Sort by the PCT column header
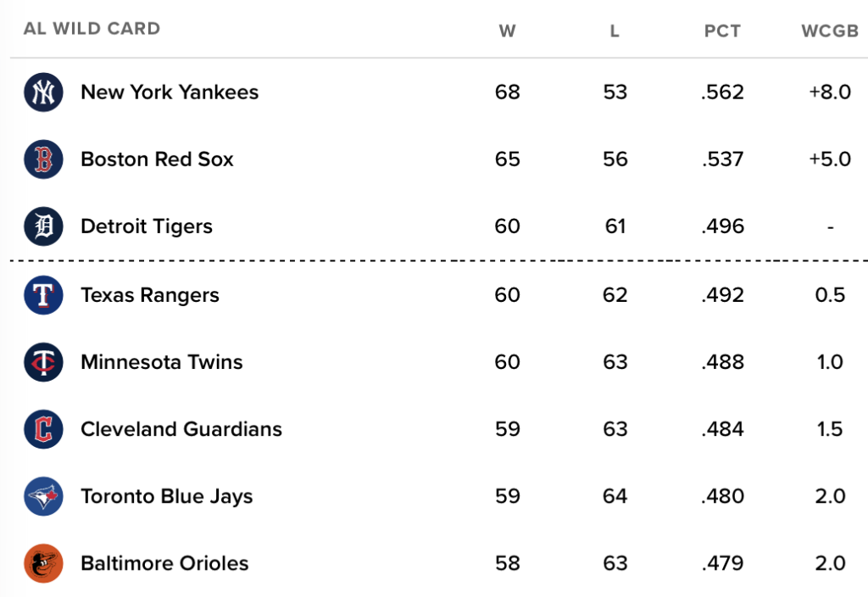 (722, 31)
